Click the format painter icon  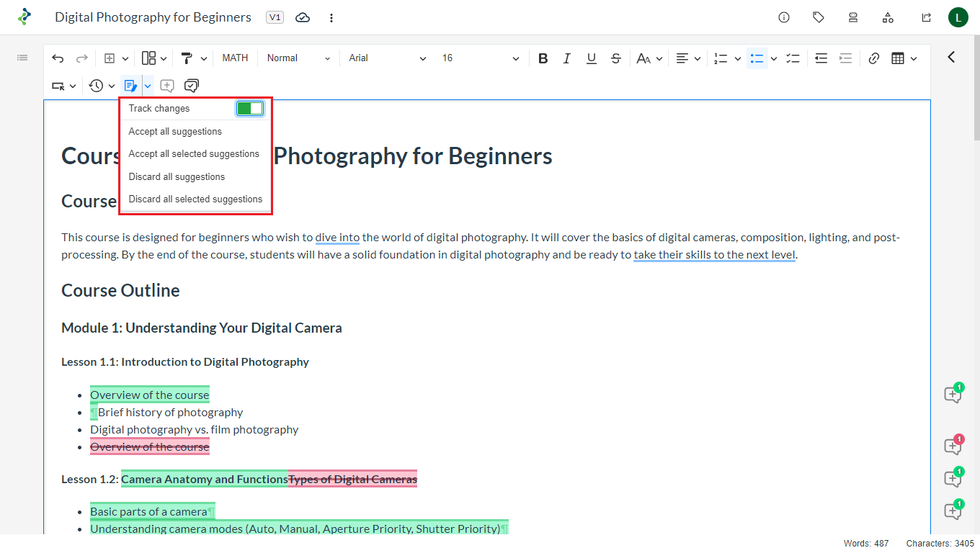187,58
